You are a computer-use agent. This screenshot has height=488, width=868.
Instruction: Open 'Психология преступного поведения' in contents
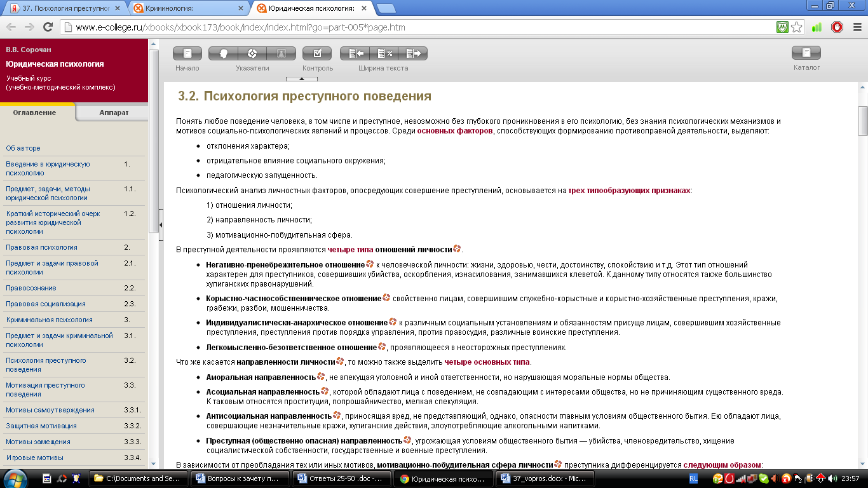46,365
